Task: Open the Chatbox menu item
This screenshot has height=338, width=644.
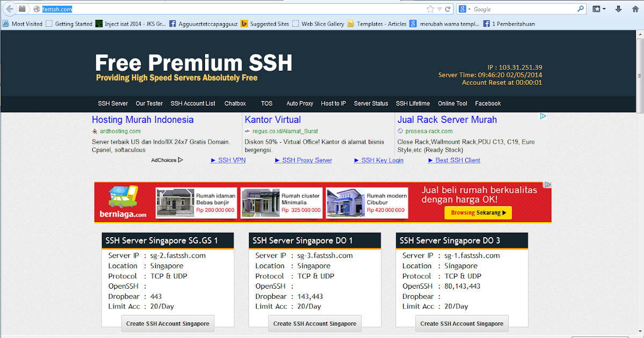Action: point(235,104)
